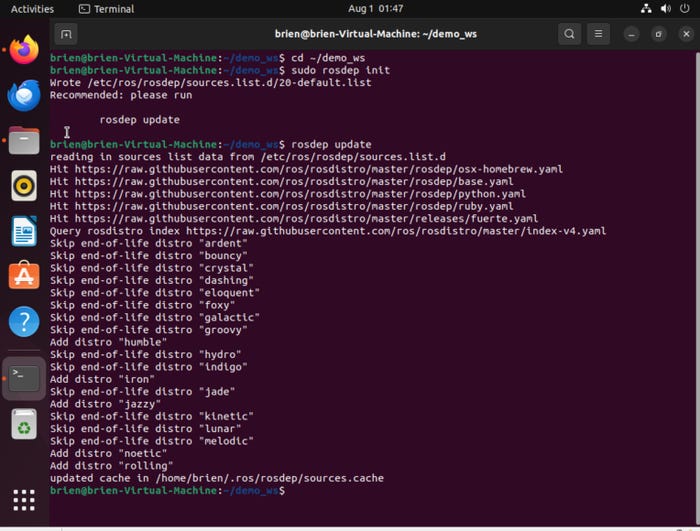Screen dimensions: 700x531
Task: Open the Terminal app menu in top bar
Action: click(x=106, y=9)
